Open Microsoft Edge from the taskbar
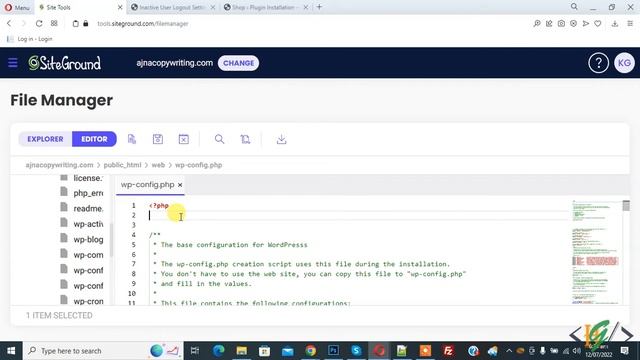 219,351
